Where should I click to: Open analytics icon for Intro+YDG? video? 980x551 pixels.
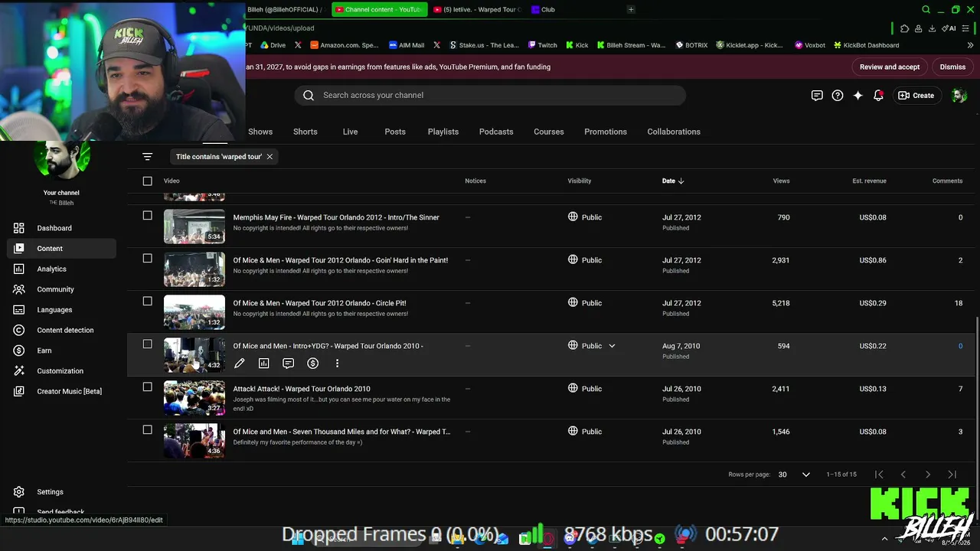[x=264, y=364]
